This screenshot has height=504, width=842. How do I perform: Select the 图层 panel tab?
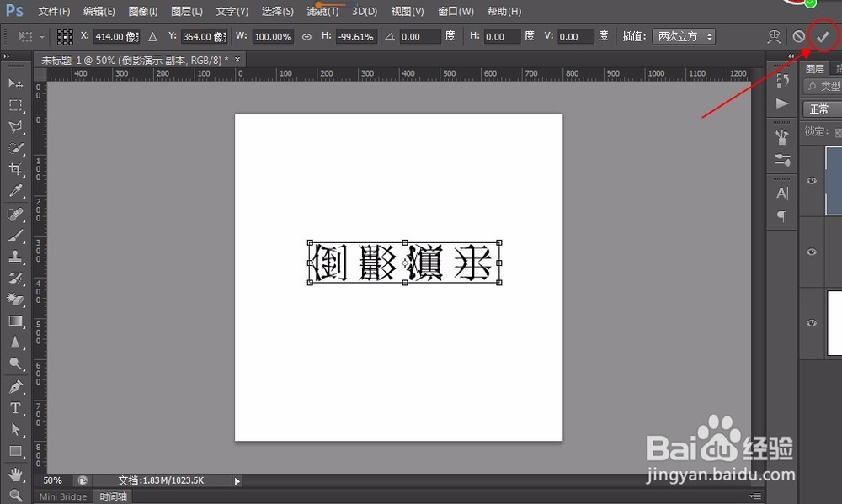click(814, 69)
